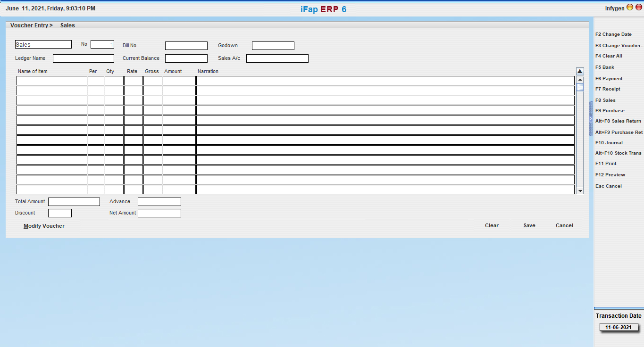Focus the Sales A/c field
This screenshot has height=347, width=644.
[x=277, y=58]
